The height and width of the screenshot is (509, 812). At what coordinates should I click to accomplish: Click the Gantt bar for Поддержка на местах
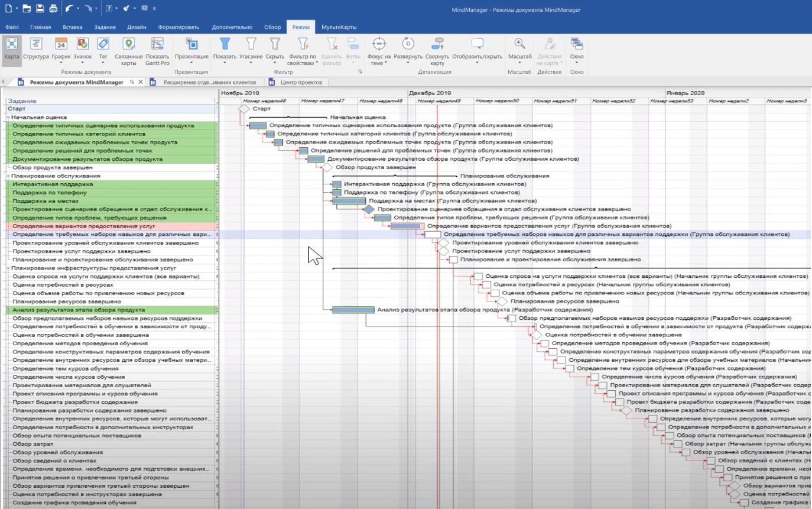coord(349,201)
